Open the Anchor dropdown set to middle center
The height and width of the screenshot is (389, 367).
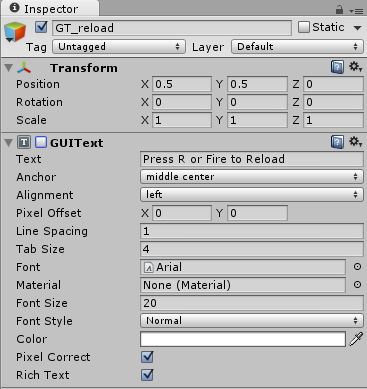coord(252,177)
